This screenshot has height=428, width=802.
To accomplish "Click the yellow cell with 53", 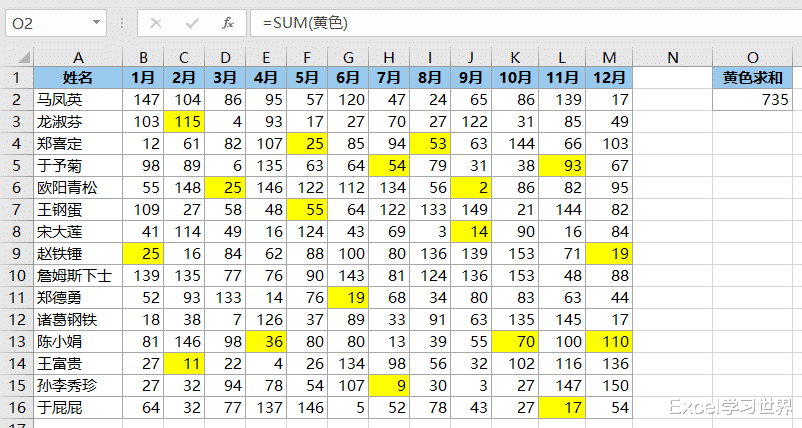I will click(x=430, y=144).
